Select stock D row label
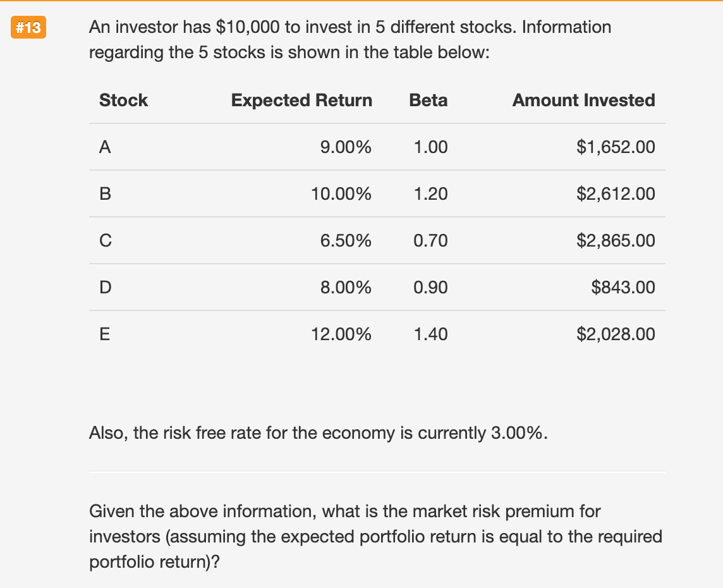Image resolution: width=723 pixels, height=588 pixels. click(x=105, y=288)
